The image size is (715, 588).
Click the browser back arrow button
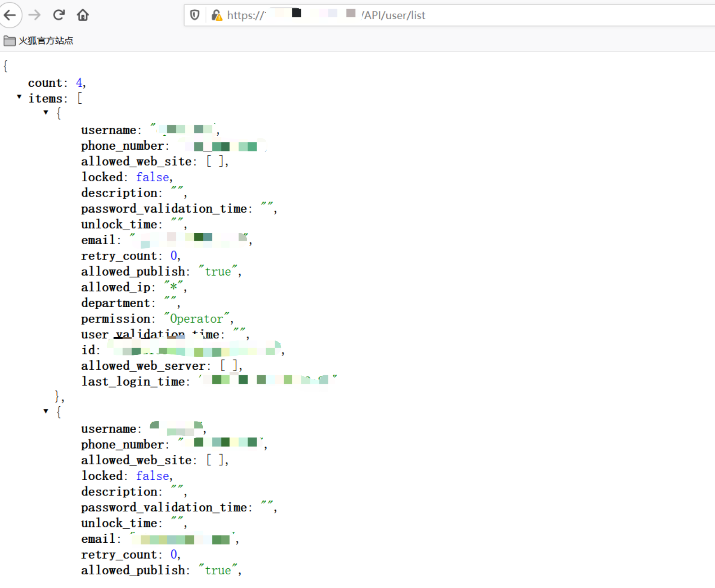click(10, 15)
